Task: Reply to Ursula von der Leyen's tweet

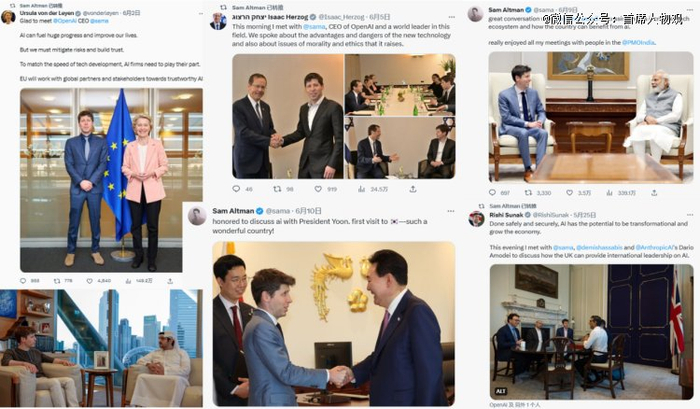Action: click(22, 281)
